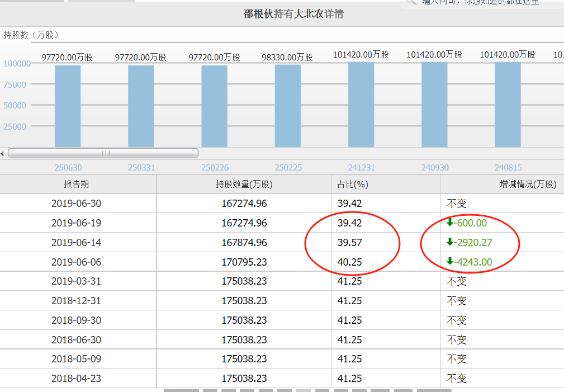Image resolution: width=564 pixels, height=392 pixels.
Task: Click the search box at top right
Action: [x=482, y=3]
